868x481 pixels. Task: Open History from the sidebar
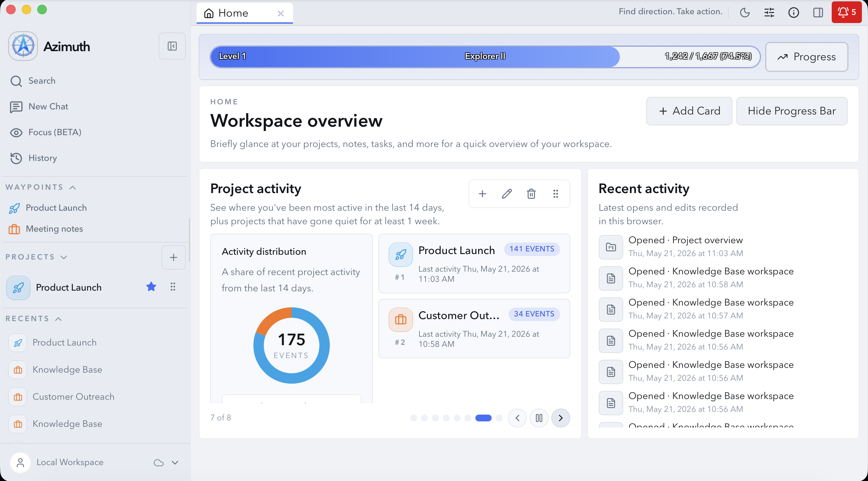[95, 158]
